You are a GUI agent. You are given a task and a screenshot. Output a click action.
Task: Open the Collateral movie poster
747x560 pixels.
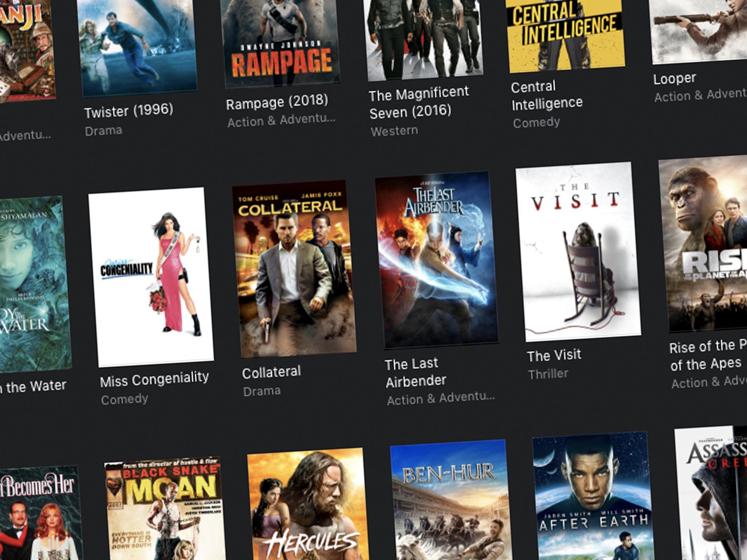click(x=294, y=268)
